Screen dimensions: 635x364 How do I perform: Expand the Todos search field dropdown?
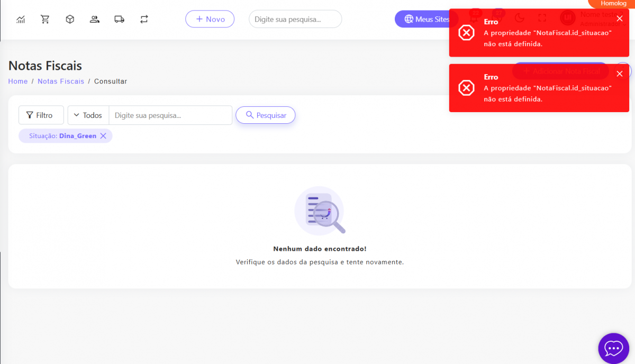point(88,115)
